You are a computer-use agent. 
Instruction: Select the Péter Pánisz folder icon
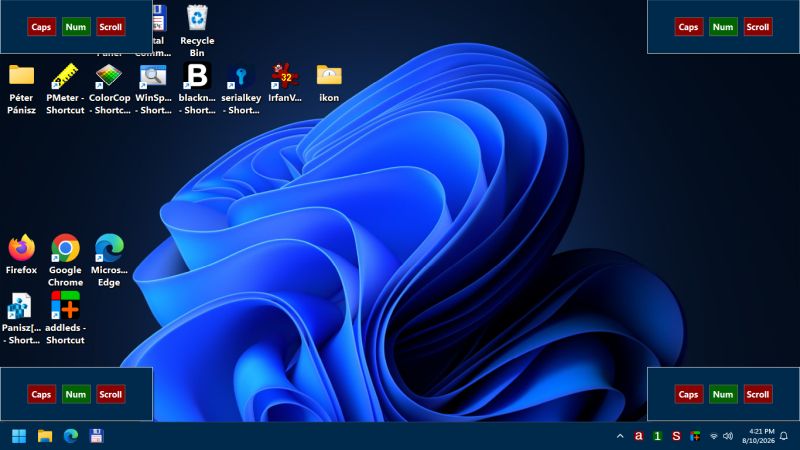tap(21, 88)
